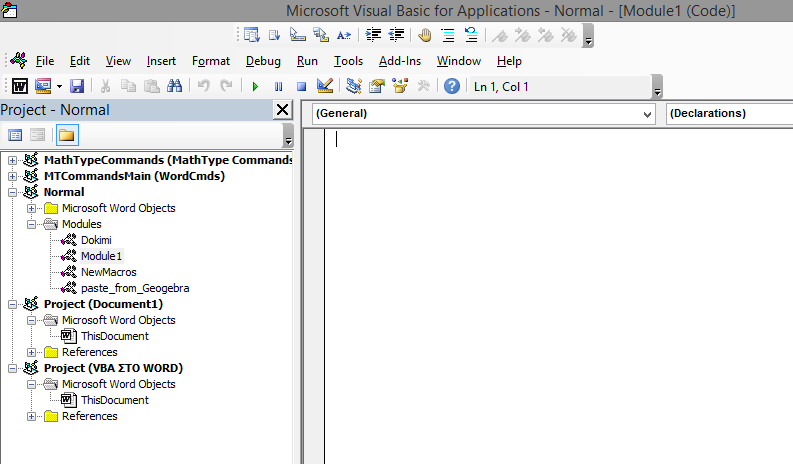Image resolution: width=793 pixels, height=464 pixels.
Task: Click the Break pause icon
Action: pos(279,87)
